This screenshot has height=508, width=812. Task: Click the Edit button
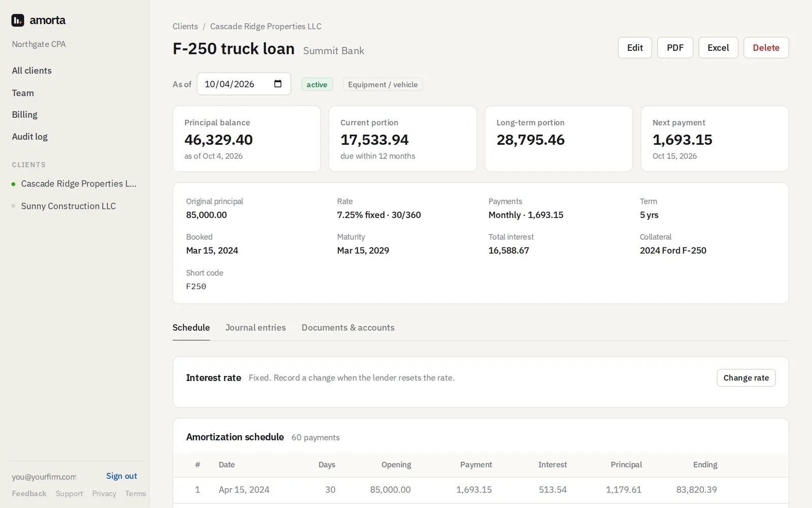coord(635,48)
